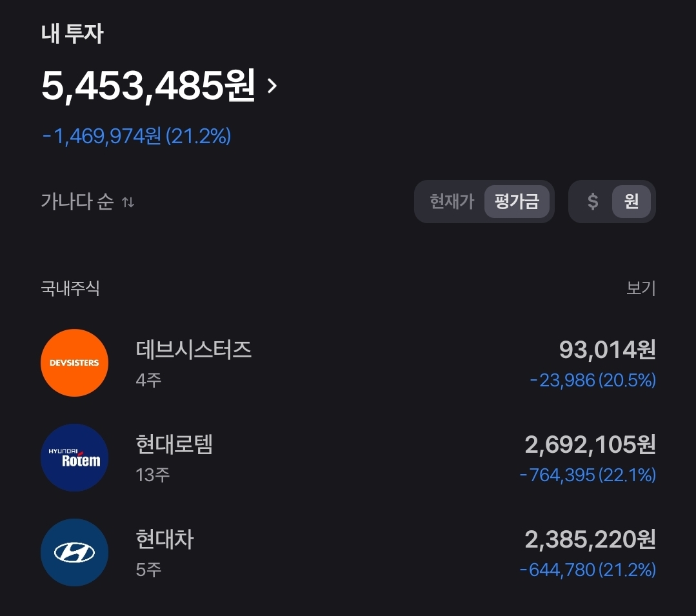Viewport: 696px width, 616px height.
Task: Tap 데브시스터즈 valuation 93,014원
Action: tap(607, 350)
